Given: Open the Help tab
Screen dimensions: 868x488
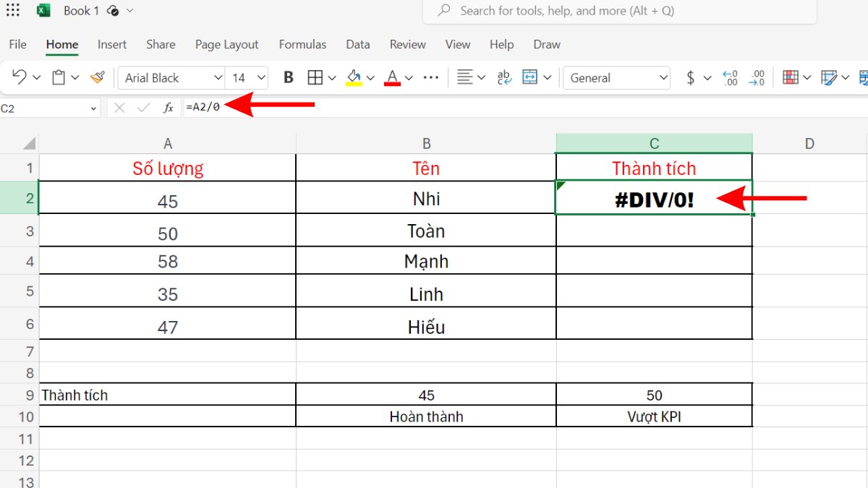Looking at the screenshot, I should (502, 44).
